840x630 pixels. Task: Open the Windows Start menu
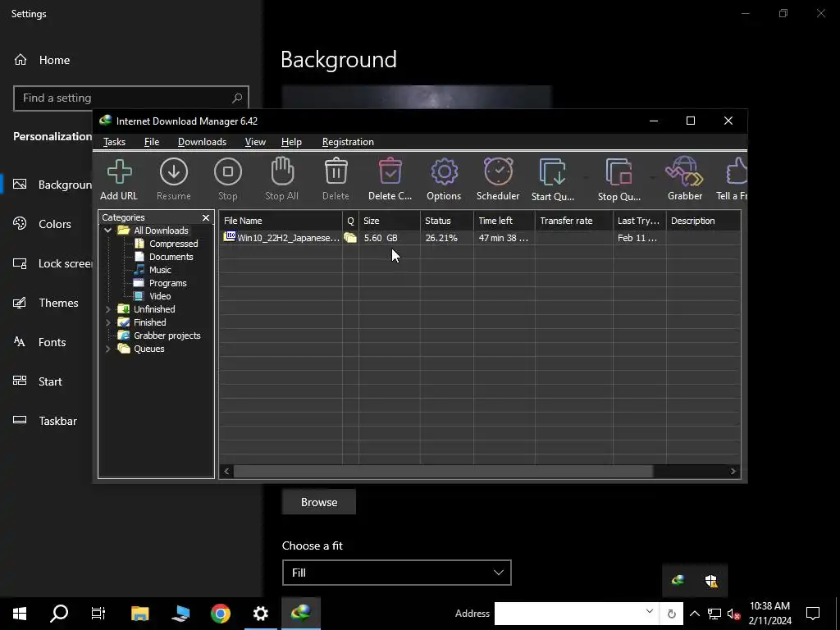[20, 614]
